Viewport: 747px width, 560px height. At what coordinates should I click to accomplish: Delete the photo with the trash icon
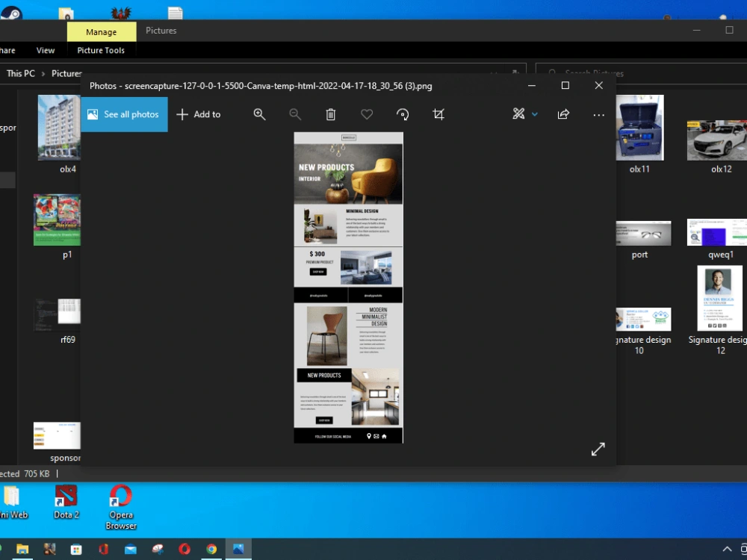point(331,114)
